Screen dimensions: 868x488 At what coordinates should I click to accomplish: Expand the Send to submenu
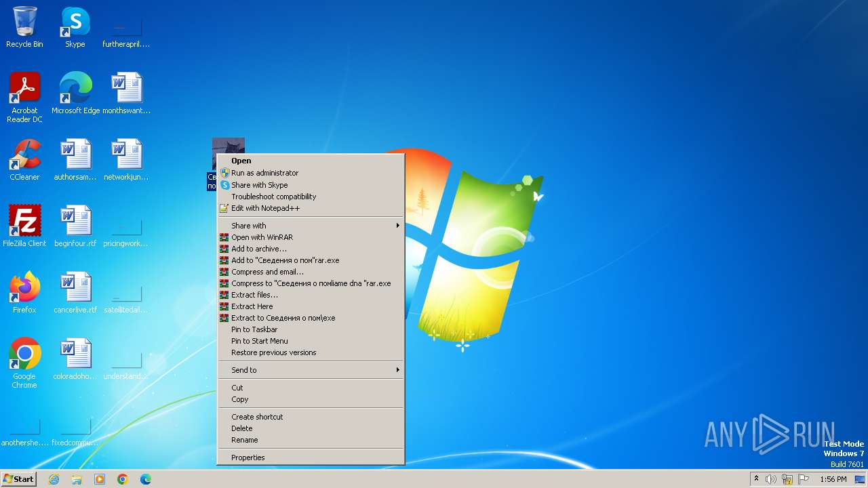(311, 370)
